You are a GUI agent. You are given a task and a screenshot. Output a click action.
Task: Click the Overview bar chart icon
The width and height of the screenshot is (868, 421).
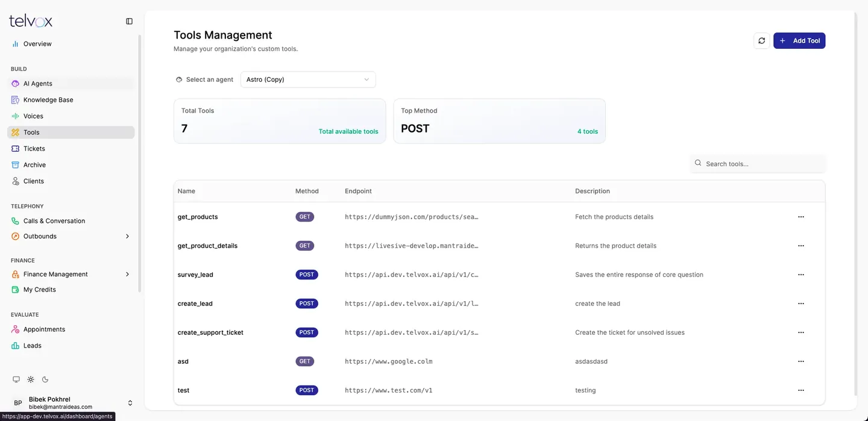click(x=16, y=44)
